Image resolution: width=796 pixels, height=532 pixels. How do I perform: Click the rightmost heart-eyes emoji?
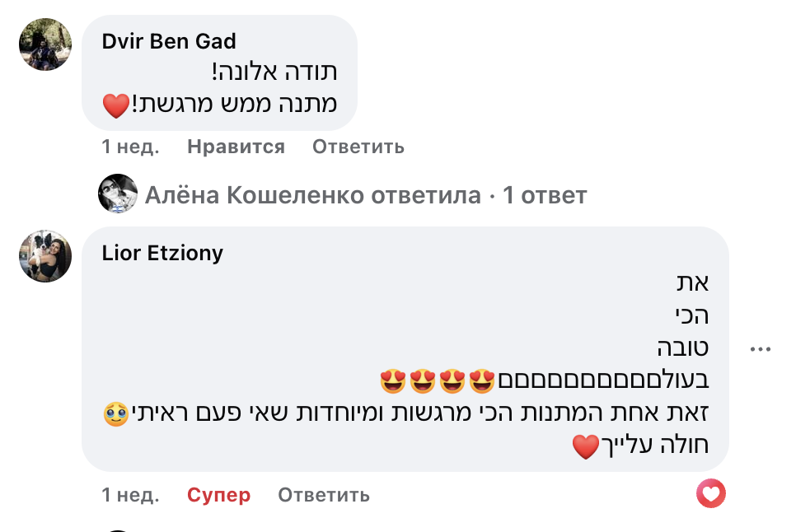(x=481, y=380)
